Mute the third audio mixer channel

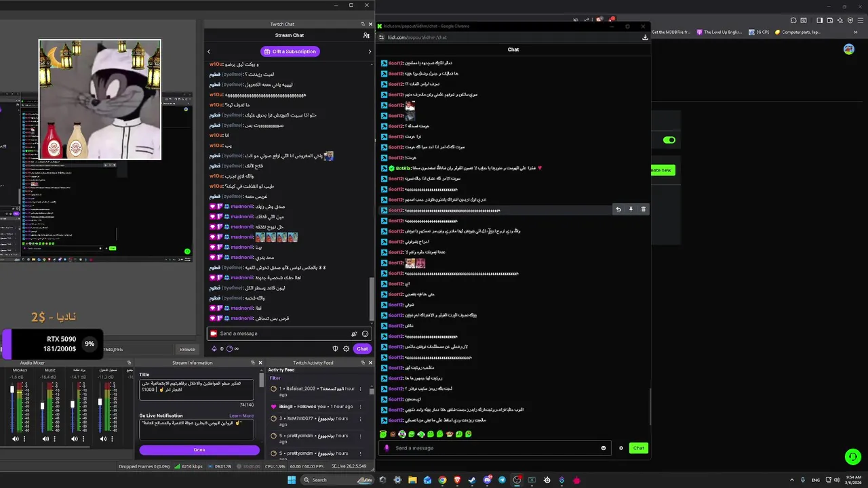point(75,439)
